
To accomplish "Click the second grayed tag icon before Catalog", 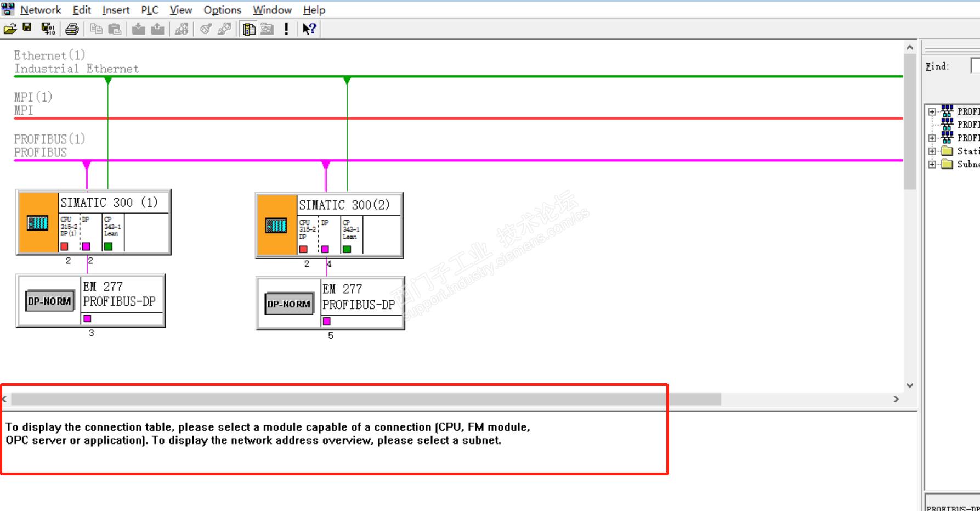I will [x=224, y=29].
